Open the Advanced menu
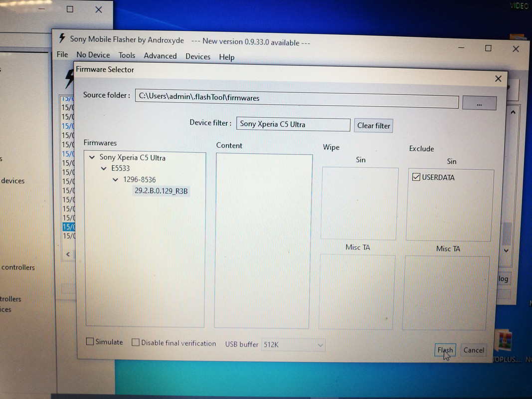Screen dimensions: 532x399 click(160, 56)
